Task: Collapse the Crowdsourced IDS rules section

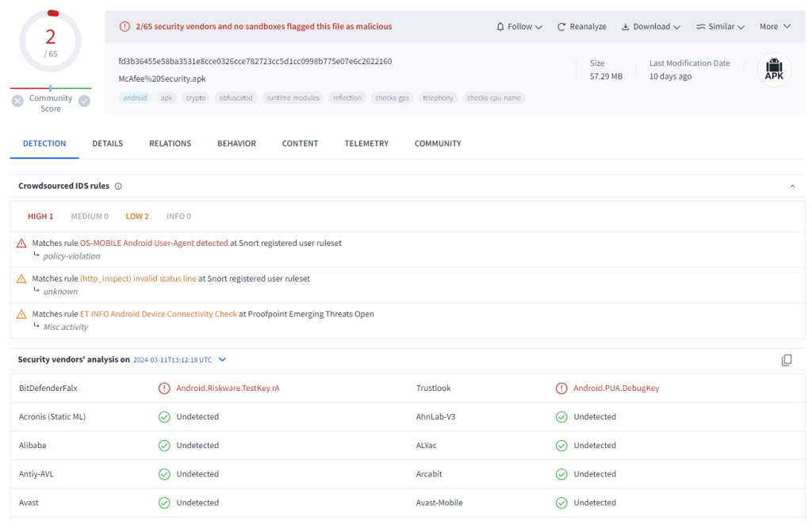Action: click(x=792, y=186)
